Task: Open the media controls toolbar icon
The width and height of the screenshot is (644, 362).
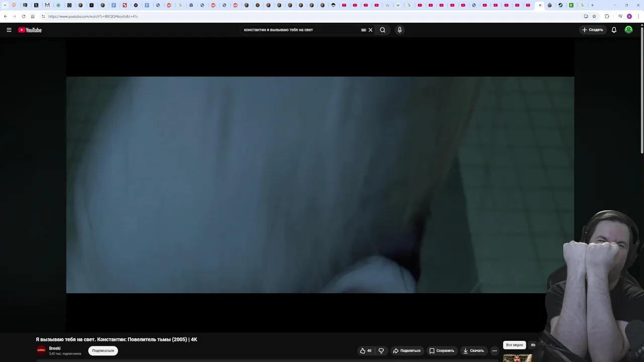Action: 620,17
